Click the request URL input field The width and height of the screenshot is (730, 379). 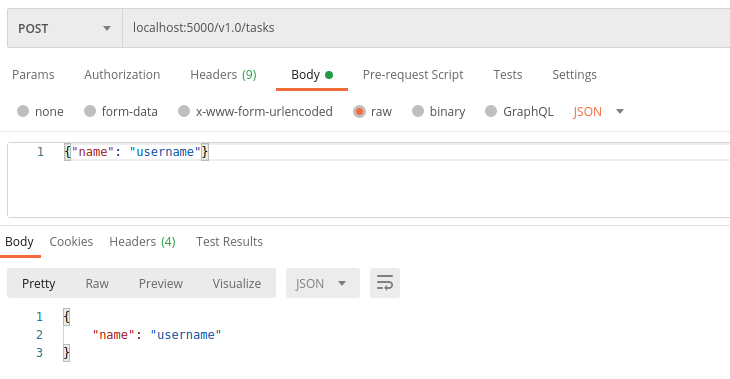pos(426,28)
